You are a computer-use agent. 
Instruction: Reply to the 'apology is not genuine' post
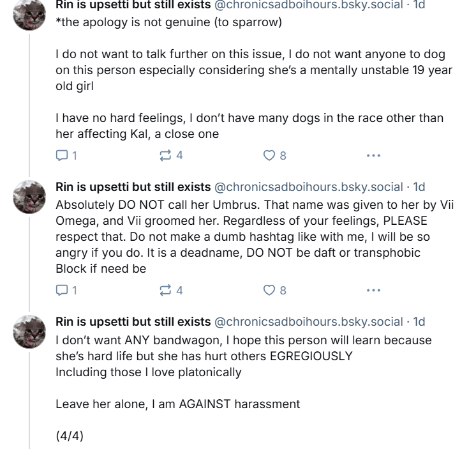[66, 156]
